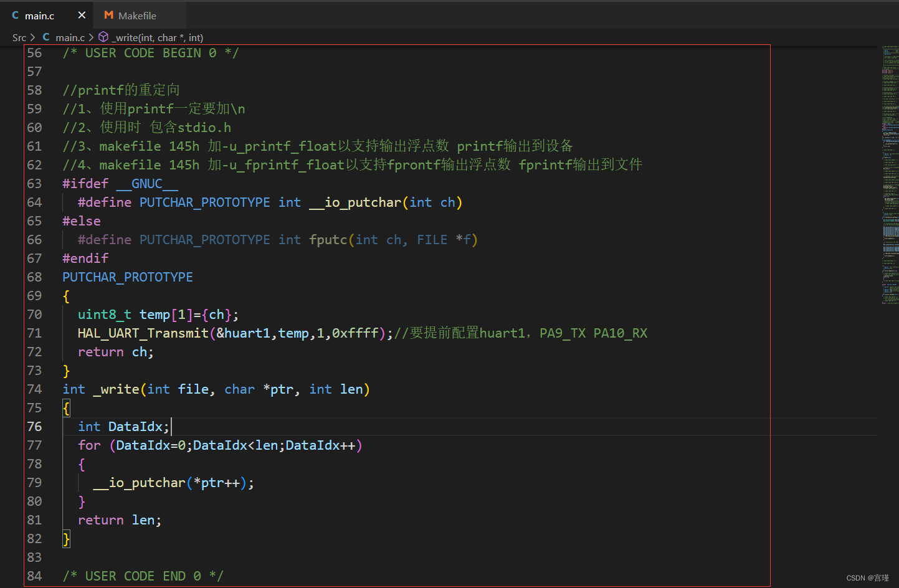899x588 pixels.
Task: Switch to the Makefile tab
Action: 138,15
